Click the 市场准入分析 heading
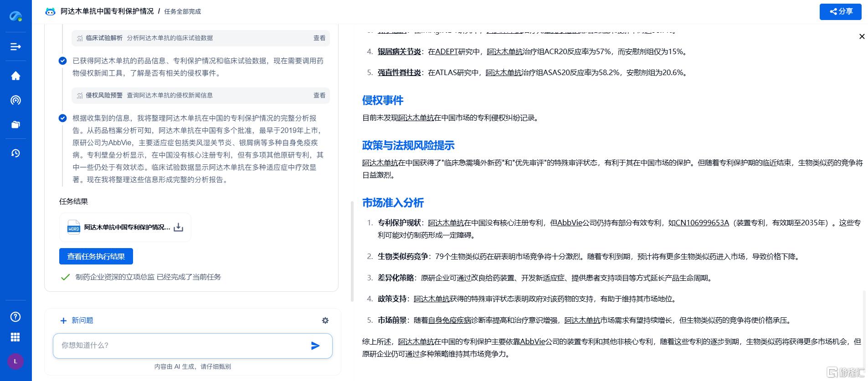This screenshot has height=381, width=868. point(393,203)
